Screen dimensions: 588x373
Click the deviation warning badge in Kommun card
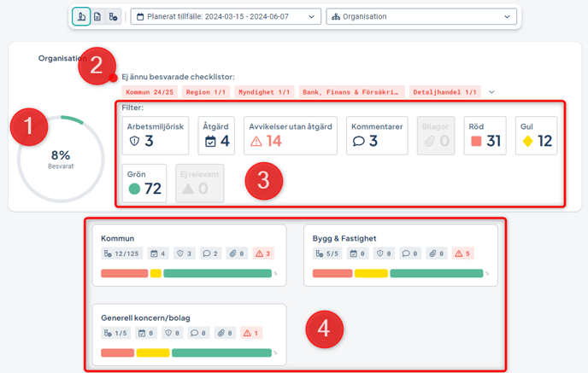pos(262,254)
